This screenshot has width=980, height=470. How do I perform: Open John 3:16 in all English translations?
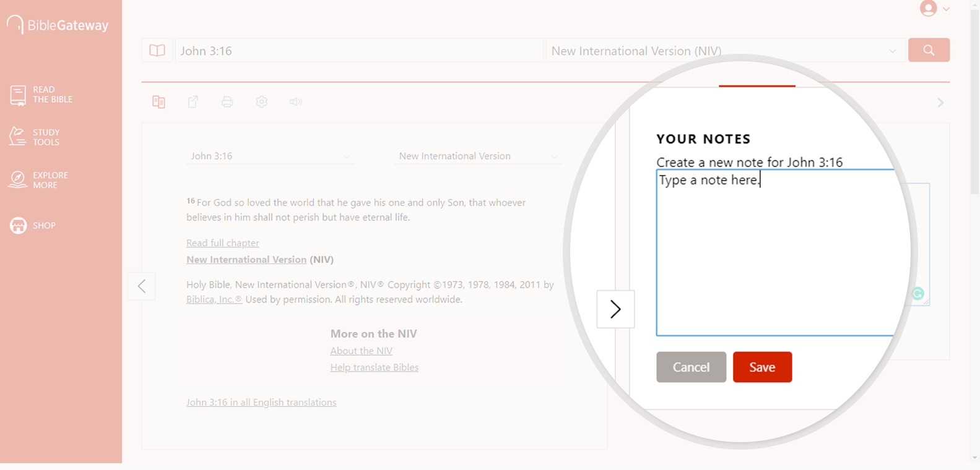(x=261, y=403)
